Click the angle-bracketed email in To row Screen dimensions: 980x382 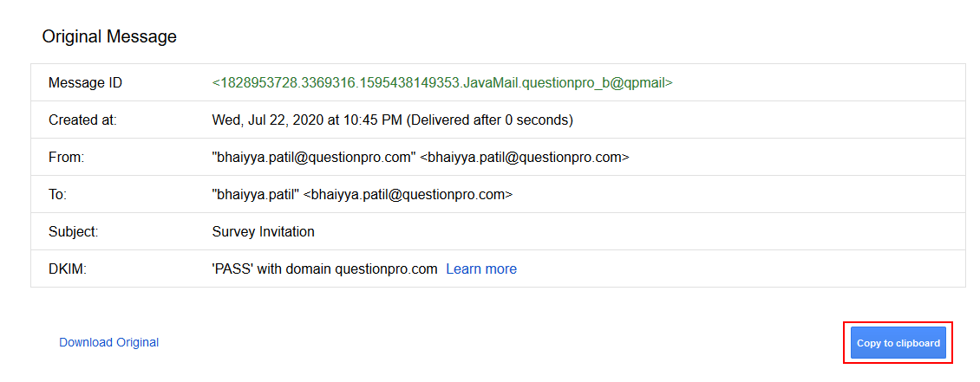(x=408, y=195)
